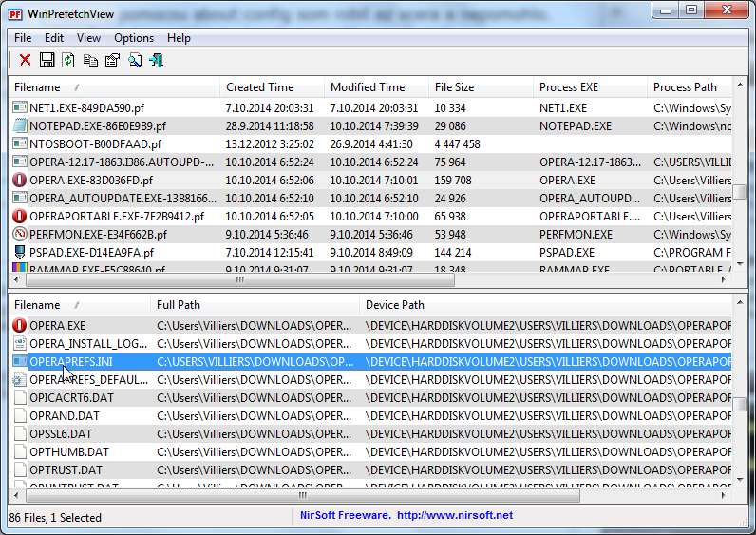This screenshot has height=535, width=756.
Task: Sort by Process Path column header
Action: coord(690,87)
